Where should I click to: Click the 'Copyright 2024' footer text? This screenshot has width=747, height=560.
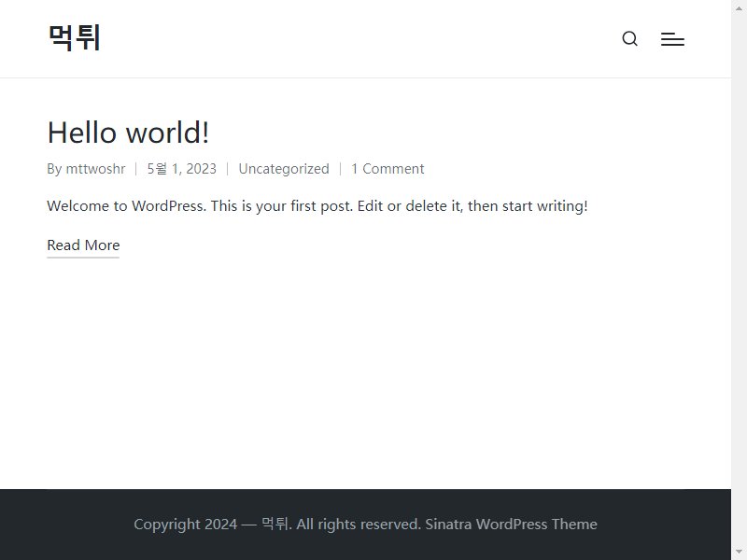tap(185, 525)
